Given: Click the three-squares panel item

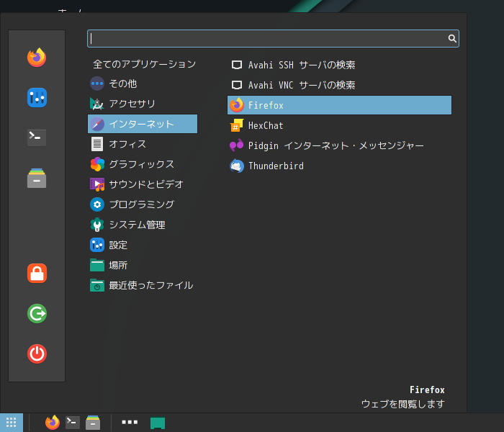Looking at the screenshot, I should coord(130,422).
